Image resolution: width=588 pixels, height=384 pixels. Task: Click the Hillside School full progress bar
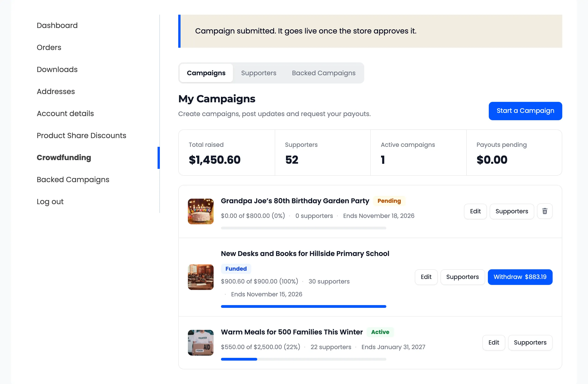point(303,306)
